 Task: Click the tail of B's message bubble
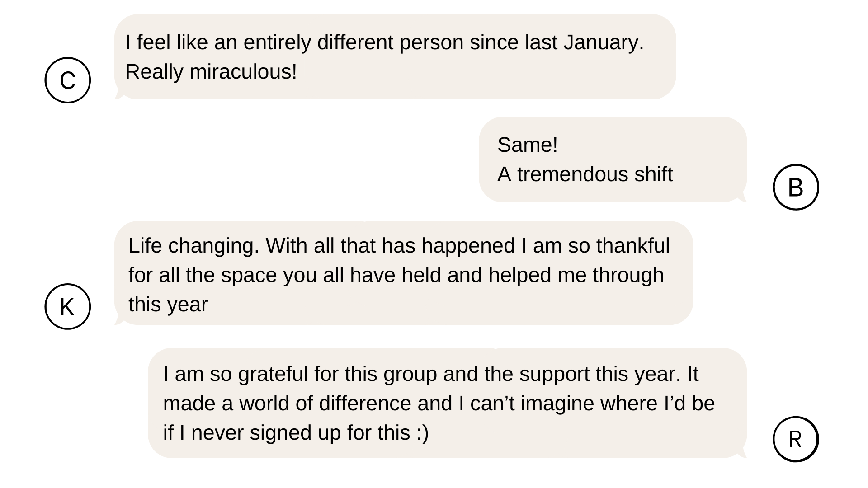coord(741,197)
